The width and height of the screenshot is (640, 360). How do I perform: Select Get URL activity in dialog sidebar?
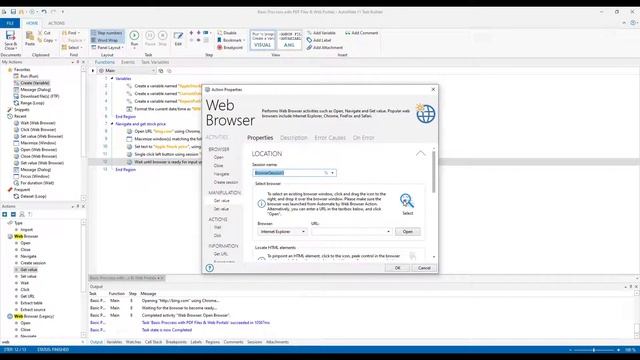click(x=221, y=254)
